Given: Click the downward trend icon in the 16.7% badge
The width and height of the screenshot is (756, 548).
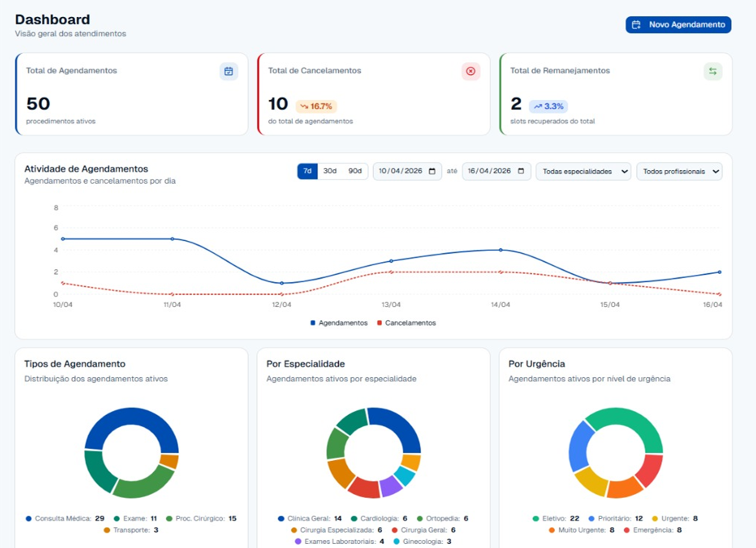Looking at the screenshot, I should [304, 106].
